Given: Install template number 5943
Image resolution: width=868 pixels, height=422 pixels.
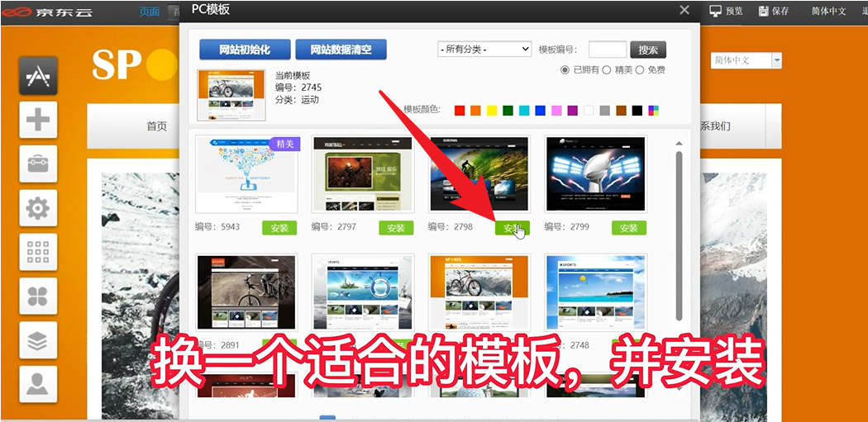Looking at the screenshot, I should point(279,228).
